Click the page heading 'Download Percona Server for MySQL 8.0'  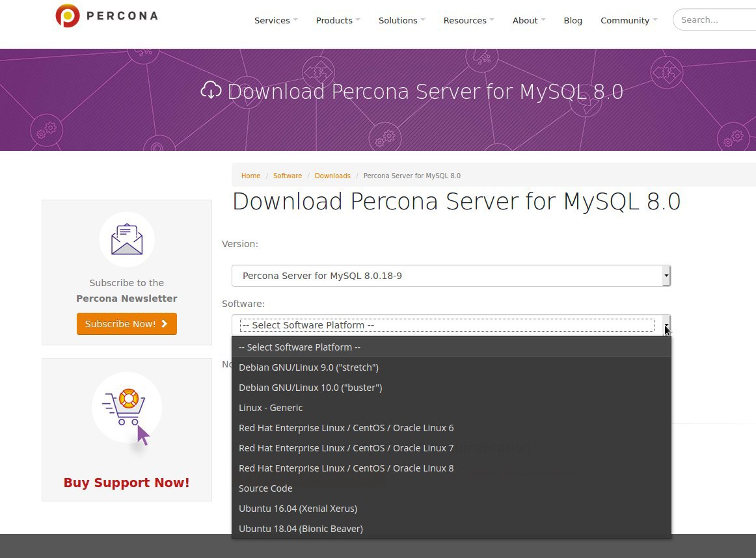point(456,202)
